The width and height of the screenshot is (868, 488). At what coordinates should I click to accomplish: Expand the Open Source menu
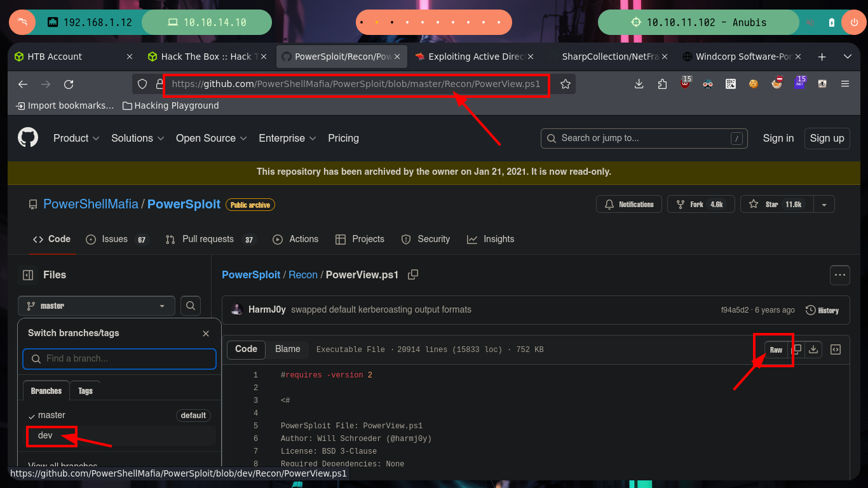pyautogui.click(x=212, y=138)
